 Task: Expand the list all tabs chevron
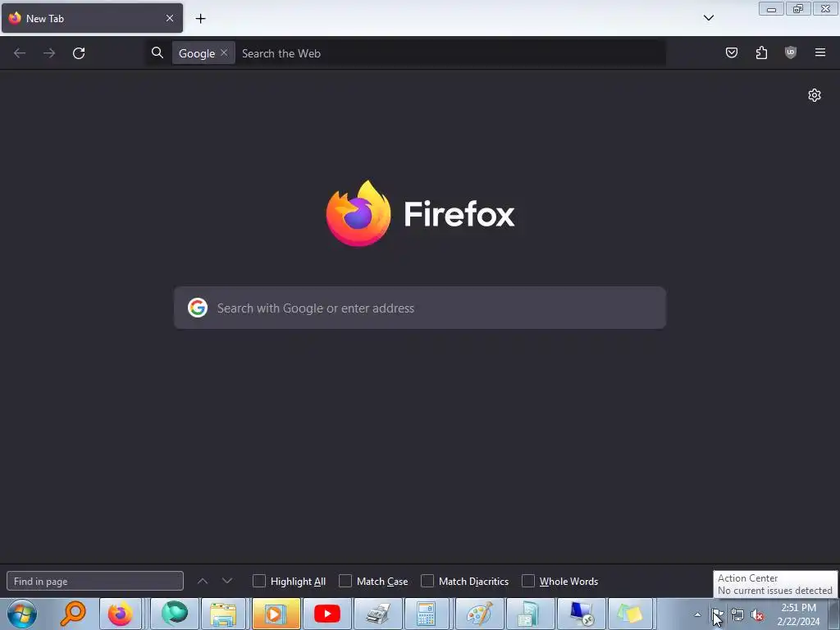coord(708,18)
